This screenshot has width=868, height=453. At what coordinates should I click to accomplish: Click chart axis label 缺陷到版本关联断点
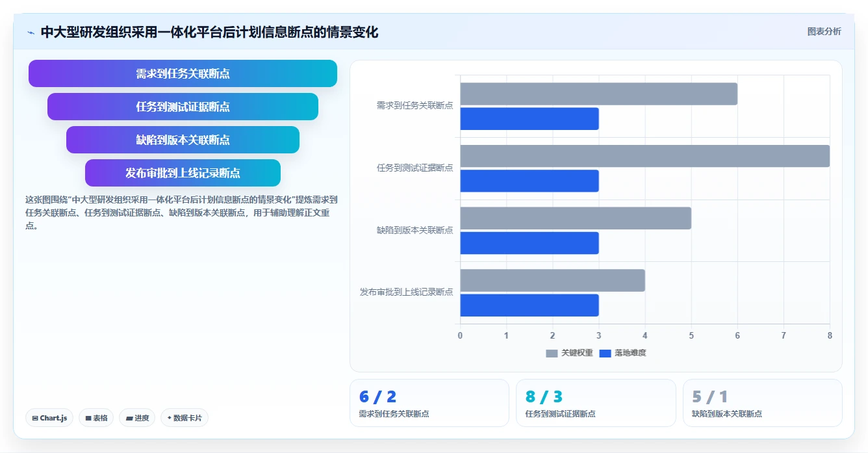pyautogui.click(x=415, y=230)
